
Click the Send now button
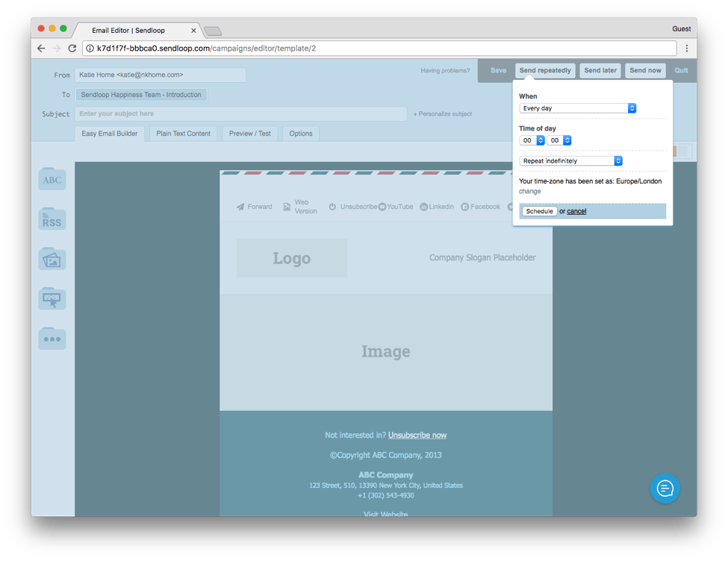(645, 71)
